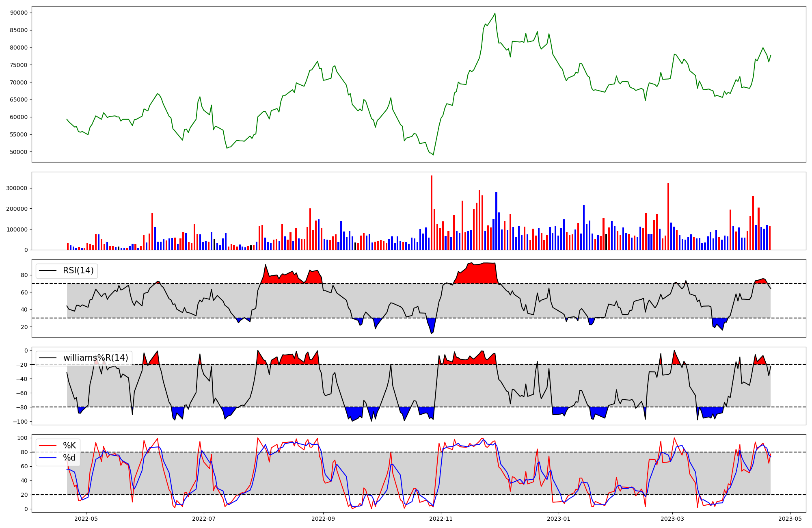Image resolution: width=812 pixels, height=528 pixels.
Task: Select the 2022-09 x-axis date label
Action: click(x=323, y=519)
